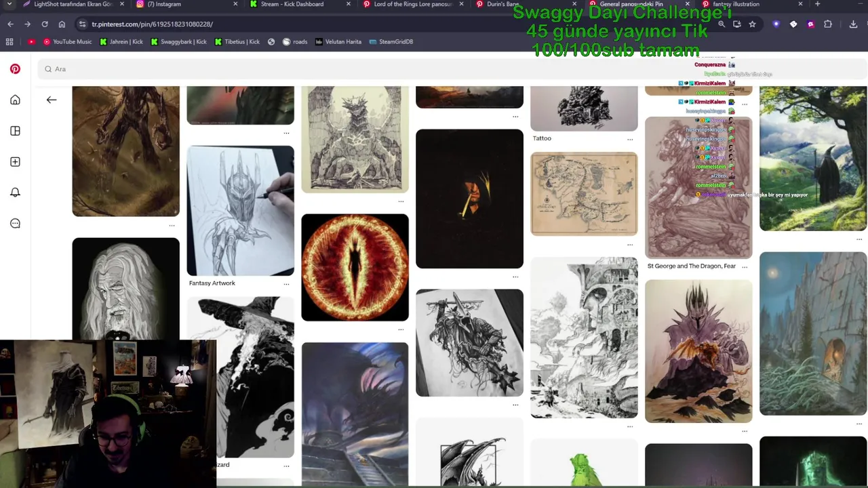Image resolution: width=868 pixels, height=488 pixels.
Task: Open SteamGridDB bookmark
Action: (x=391, y=41)
